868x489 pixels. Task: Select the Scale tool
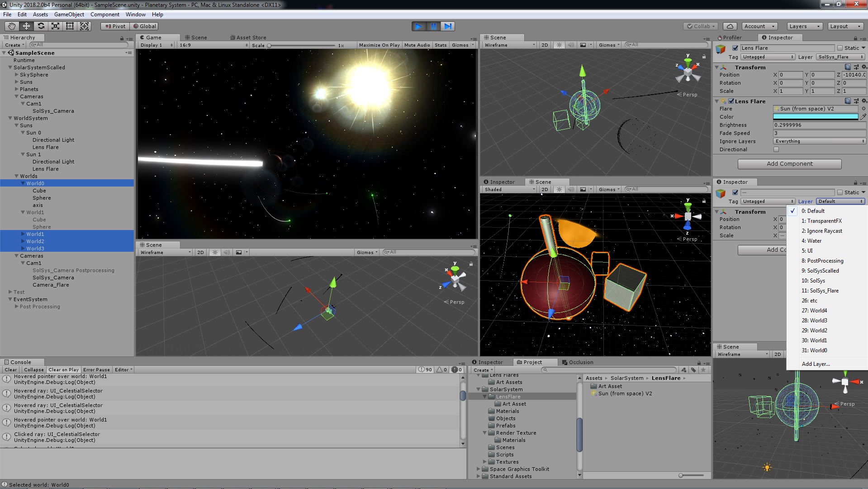[55, 26]
